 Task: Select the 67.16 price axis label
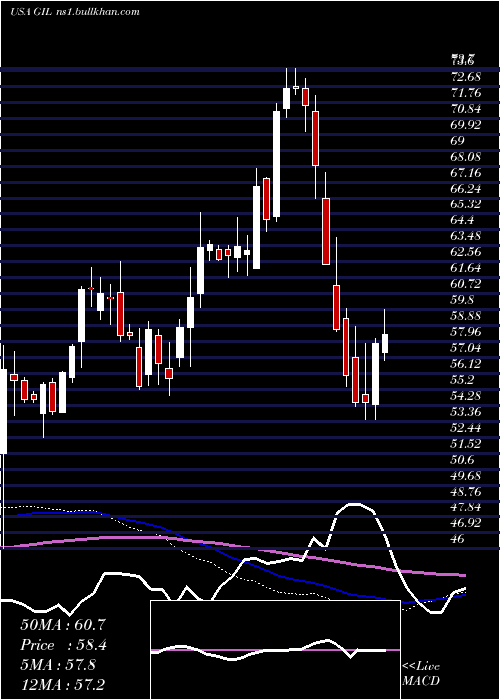[x=466, y=172]
